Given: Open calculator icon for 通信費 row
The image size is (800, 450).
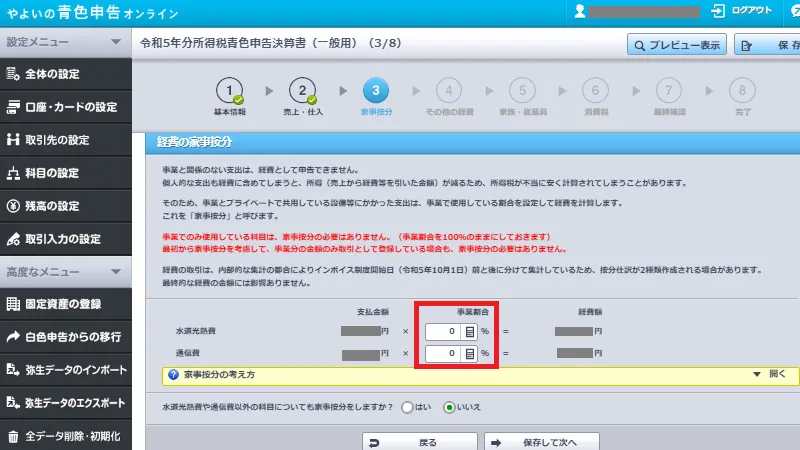Looking at the screenshot, I should pyautogui.click(x=469, y=353).
